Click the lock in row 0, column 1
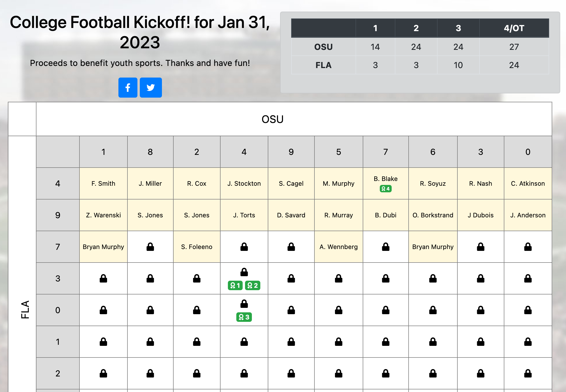Viewport: 566px width, 392px height. (x=103, y=310)
